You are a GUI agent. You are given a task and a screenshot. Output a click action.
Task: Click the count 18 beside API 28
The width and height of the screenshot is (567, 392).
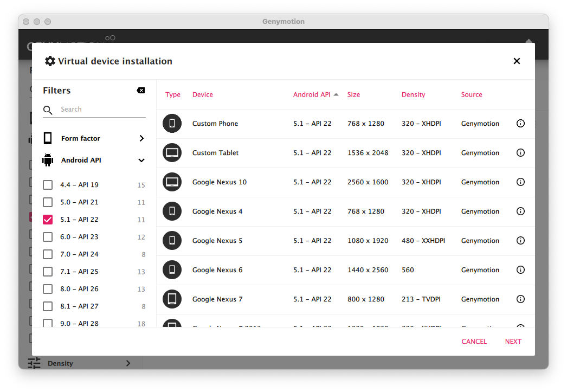[x=141, y=323]
